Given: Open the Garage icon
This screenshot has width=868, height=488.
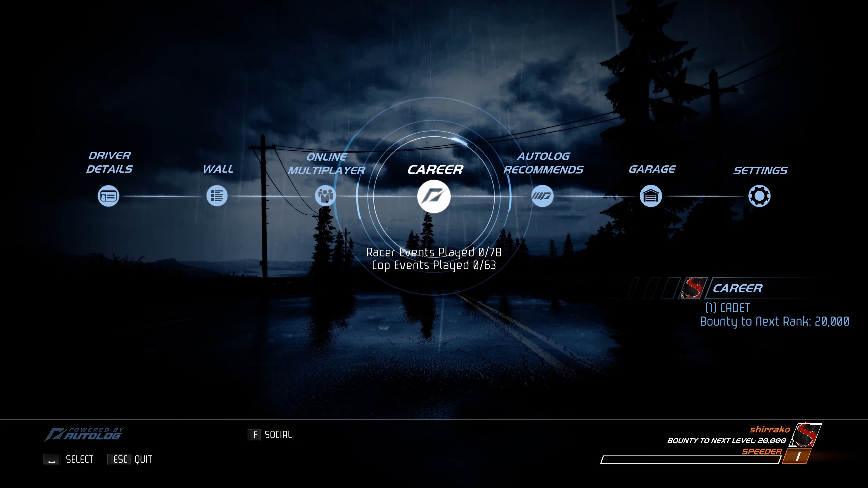Looking at the screenshot, I should [651, 196].
